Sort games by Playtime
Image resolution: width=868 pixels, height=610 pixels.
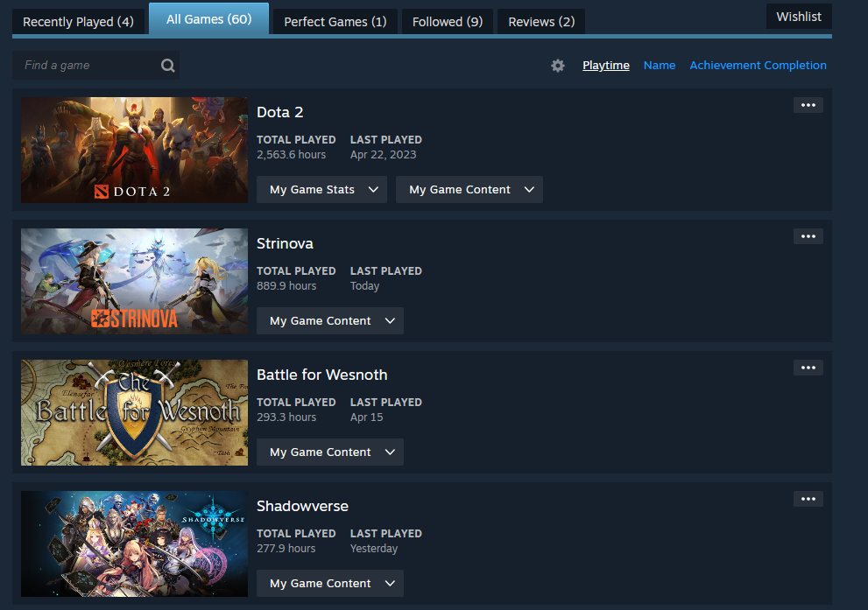coord(605,66)
